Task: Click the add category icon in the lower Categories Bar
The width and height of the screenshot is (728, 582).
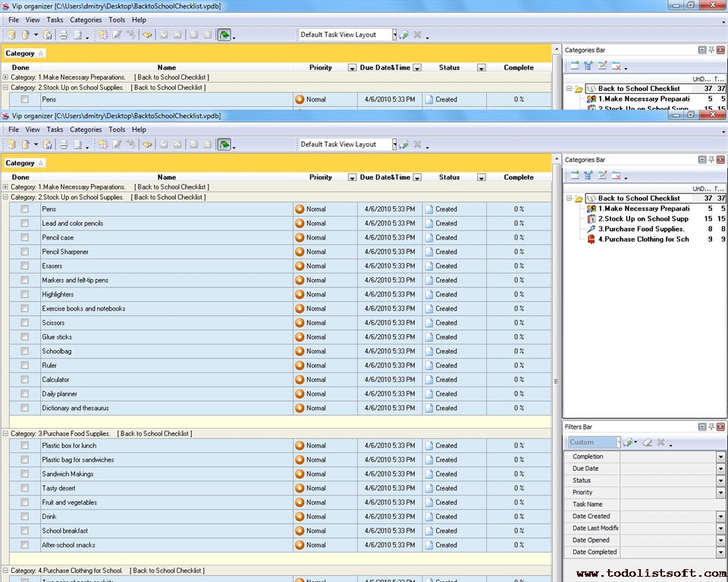Action: (x=575, y=176)
